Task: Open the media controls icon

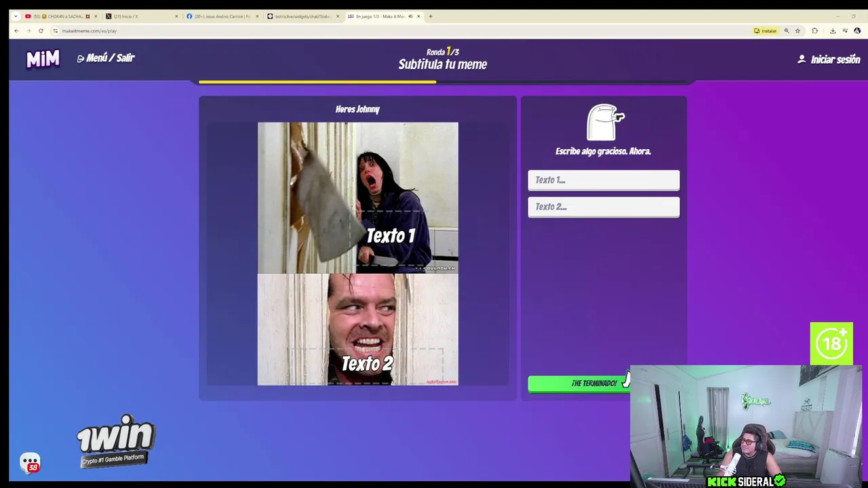Action: coord(845,30)
